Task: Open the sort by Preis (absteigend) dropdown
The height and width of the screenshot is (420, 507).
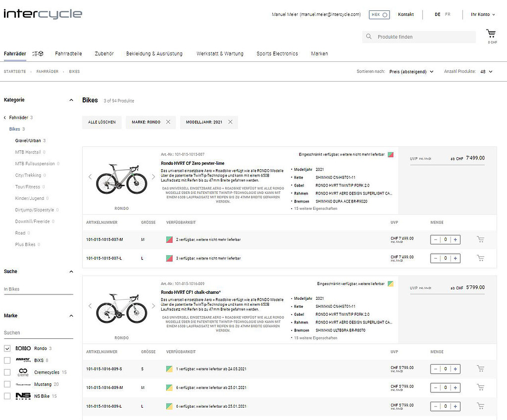Action: point(411,72)
